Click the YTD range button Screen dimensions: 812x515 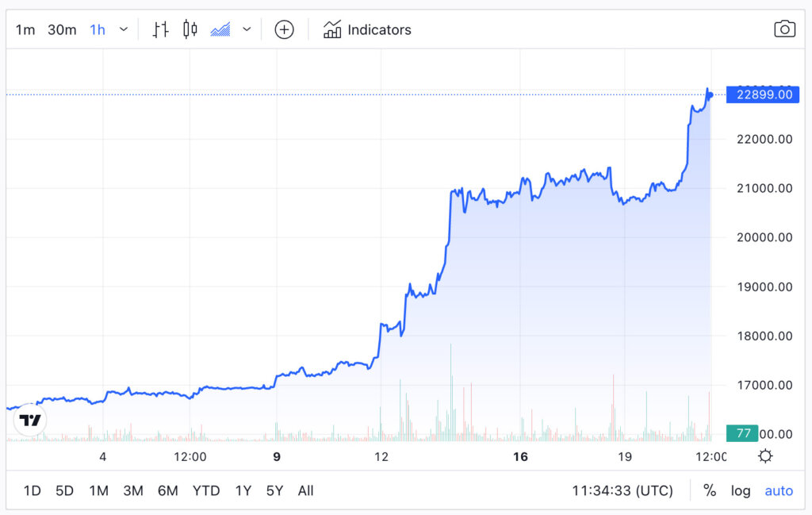(205, 490)
